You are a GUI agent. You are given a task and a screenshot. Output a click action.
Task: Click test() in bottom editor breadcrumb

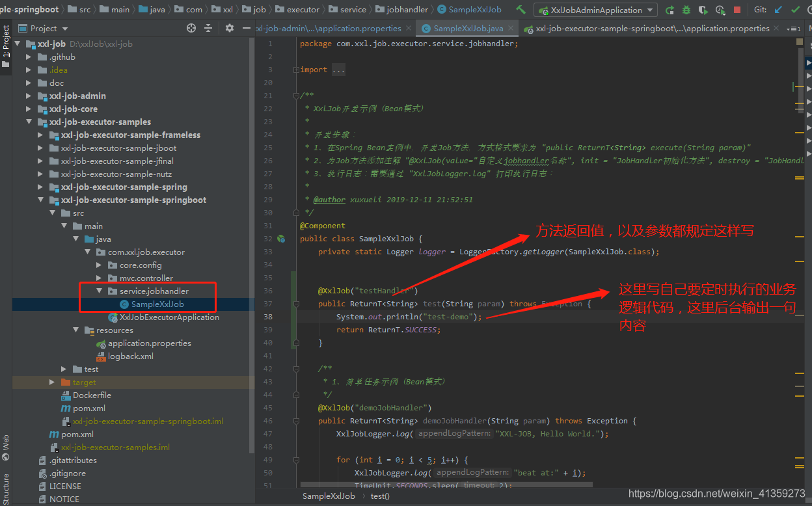380,496
